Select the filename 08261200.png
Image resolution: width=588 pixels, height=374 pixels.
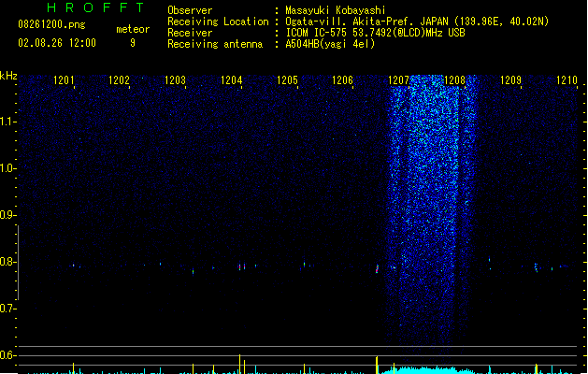coord(51,24)
